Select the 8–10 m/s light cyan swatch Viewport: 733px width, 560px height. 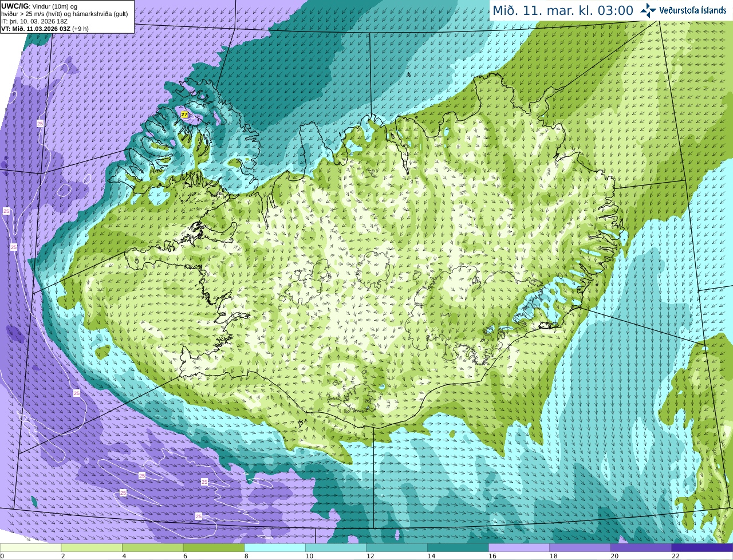coord(275,547)
